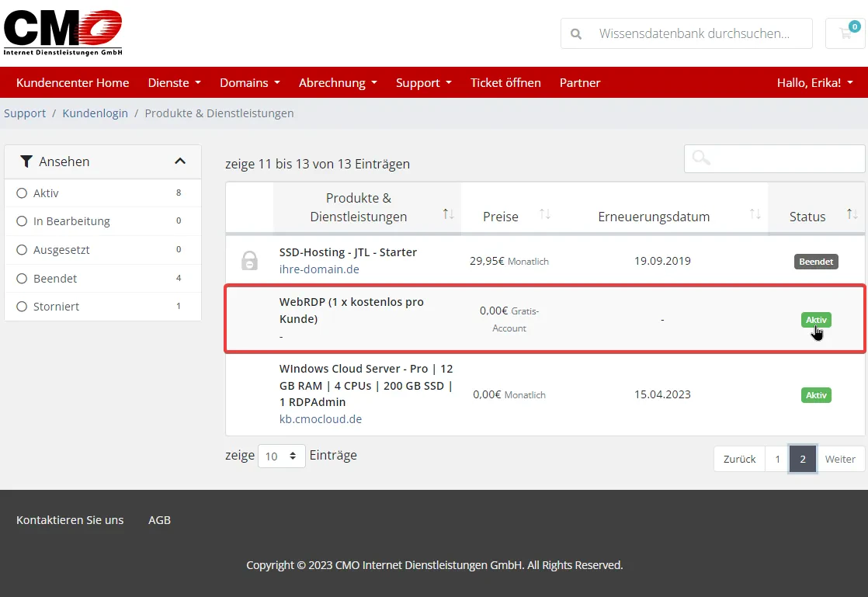The image size is (868, 597).
Task: Open AGB footer link
Action: pyautogui.click(x=159, y=520)
